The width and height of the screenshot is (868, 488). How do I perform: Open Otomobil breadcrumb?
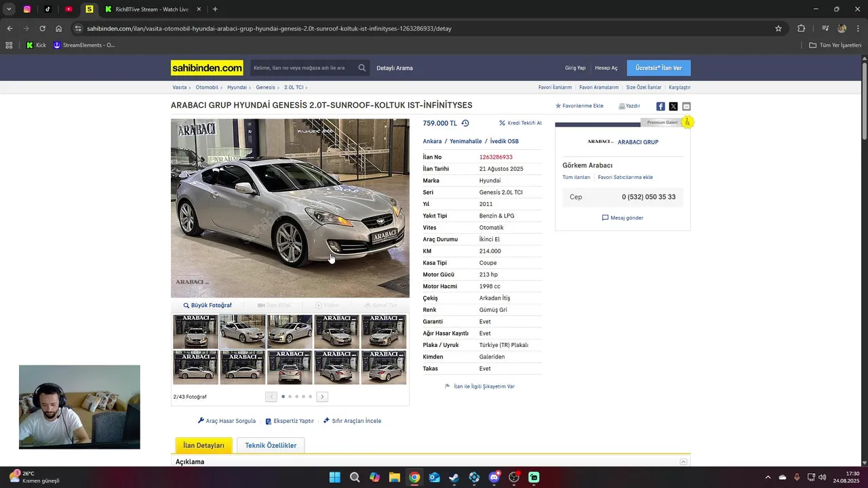[x=207, y=87]
